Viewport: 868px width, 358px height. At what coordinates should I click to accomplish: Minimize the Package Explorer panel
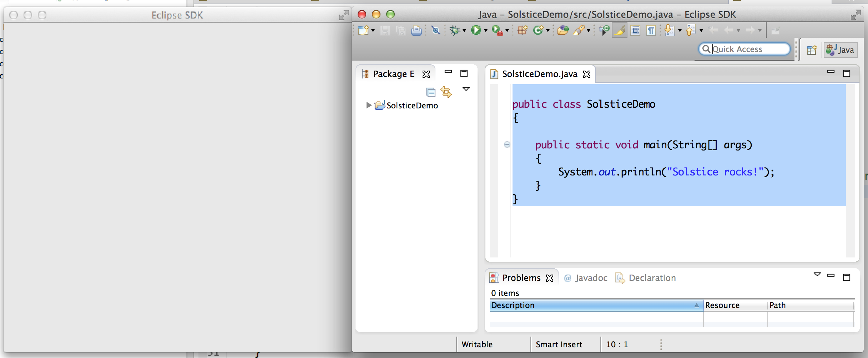(x=448, y=72)
